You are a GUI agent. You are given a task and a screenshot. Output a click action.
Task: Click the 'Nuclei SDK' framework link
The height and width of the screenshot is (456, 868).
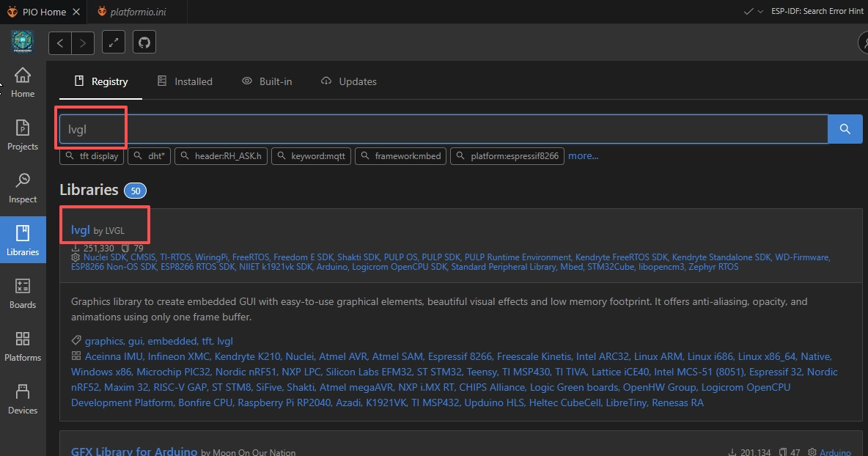[105, 257]
